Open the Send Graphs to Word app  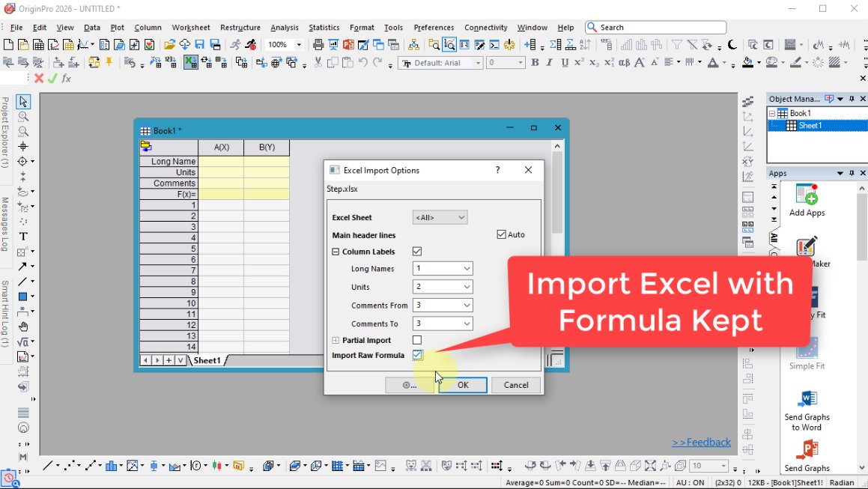807,410
